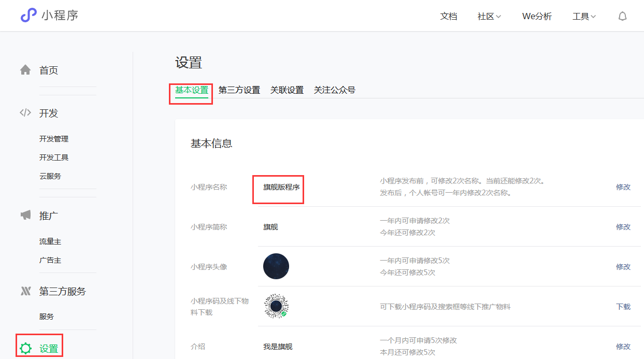Open We分析 in the top navigation
Screen dimensions: 644x359
[537, 17]
